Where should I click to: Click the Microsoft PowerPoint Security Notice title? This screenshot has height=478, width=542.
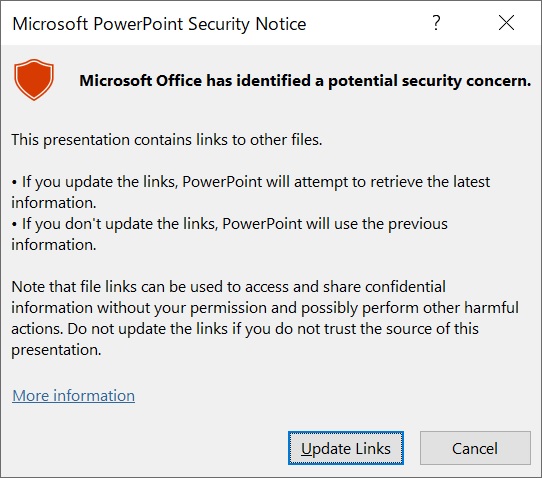pos(159,24)
